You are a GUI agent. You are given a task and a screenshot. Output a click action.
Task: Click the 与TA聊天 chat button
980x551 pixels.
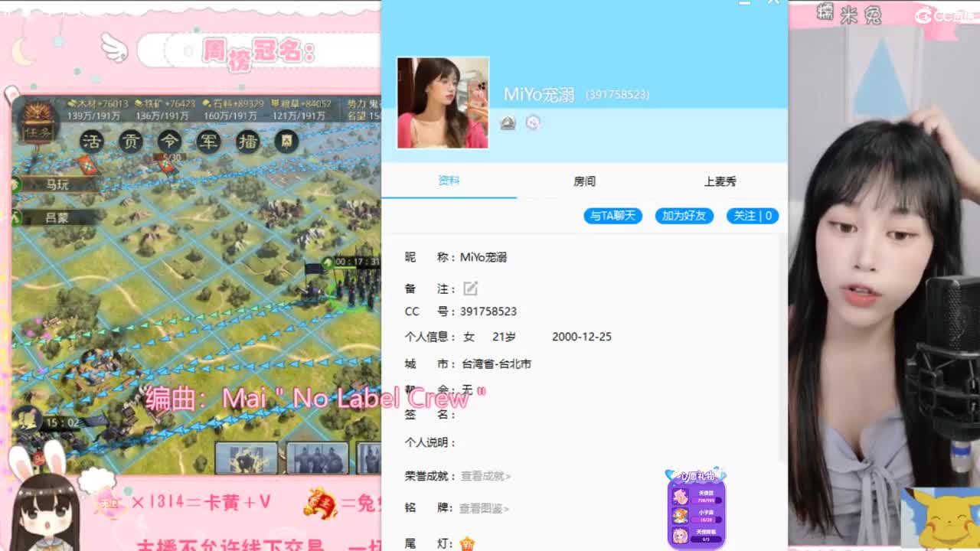[612, 216]
